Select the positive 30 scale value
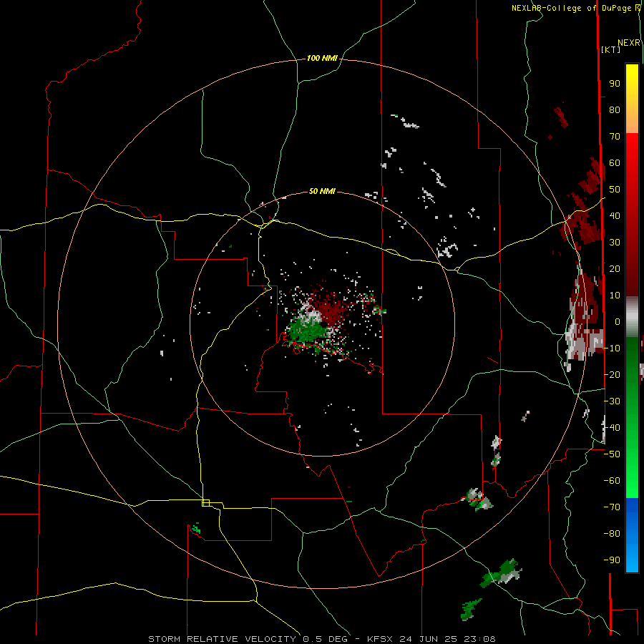644x644 pixels. (x=615, y=243)
